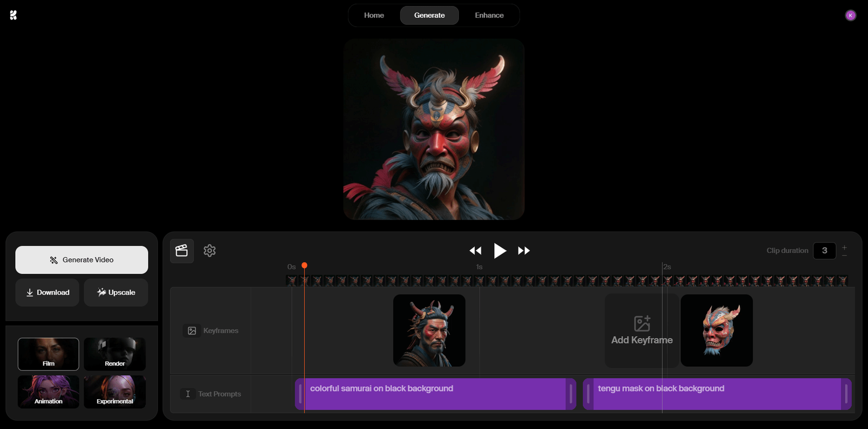Click the Clip duration value field

coord(825,251)
